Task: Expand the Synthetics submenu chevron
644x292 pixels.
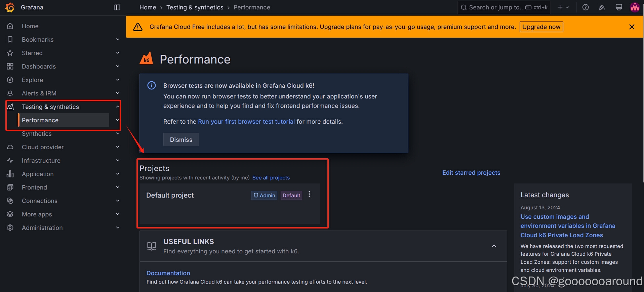Action: click(118, 133)
